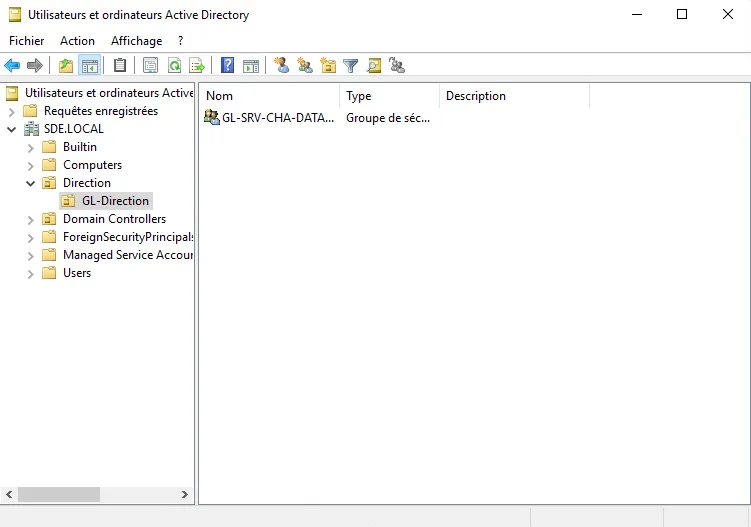The height and width of the screenshot is (527, 751).
Task: Click the Refresh toolbar icon
Action: tap(174, 66)
